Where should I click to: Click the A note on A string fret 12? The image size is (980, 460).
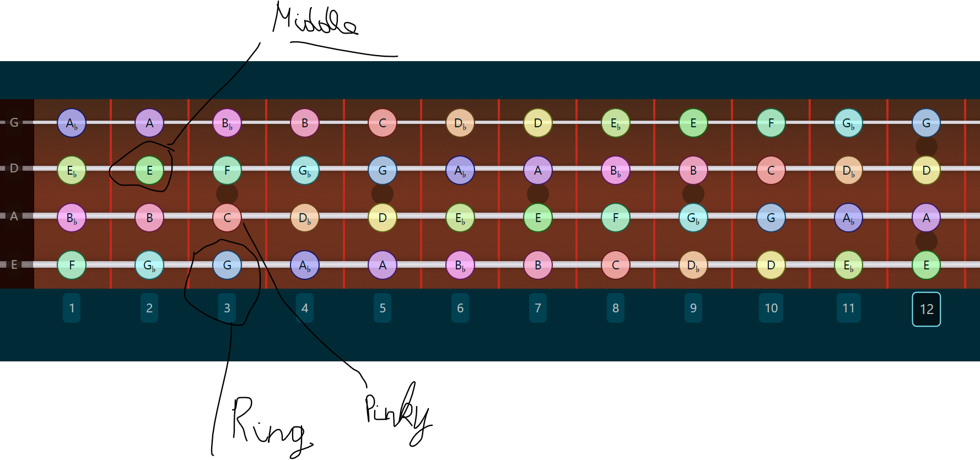[x=927, y=218]
